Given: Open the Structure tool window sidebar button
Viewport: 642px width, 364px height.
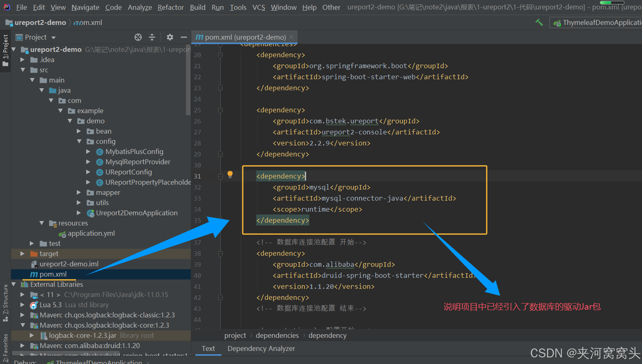Looking at the screenshot, I should coord(5,303).
